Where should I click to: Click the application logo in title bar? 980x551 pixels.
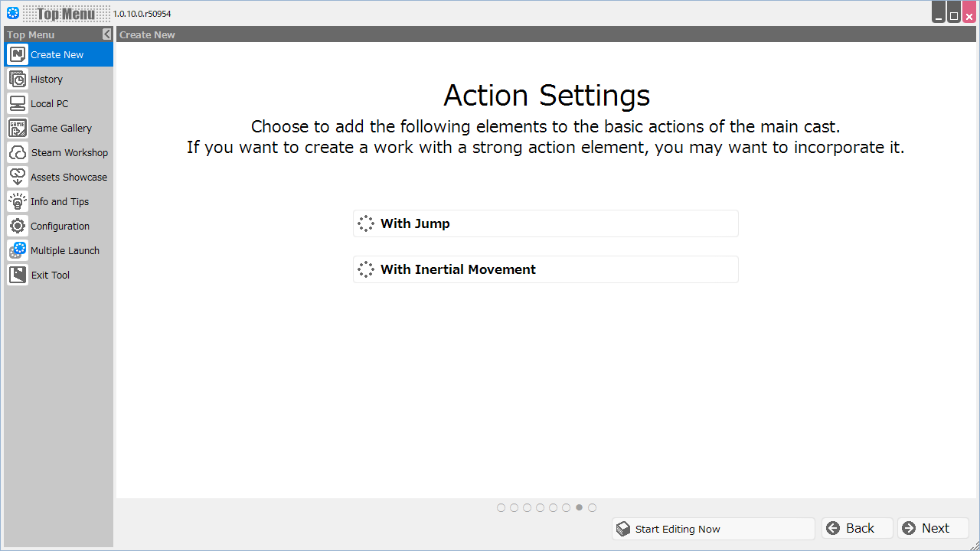12,13
